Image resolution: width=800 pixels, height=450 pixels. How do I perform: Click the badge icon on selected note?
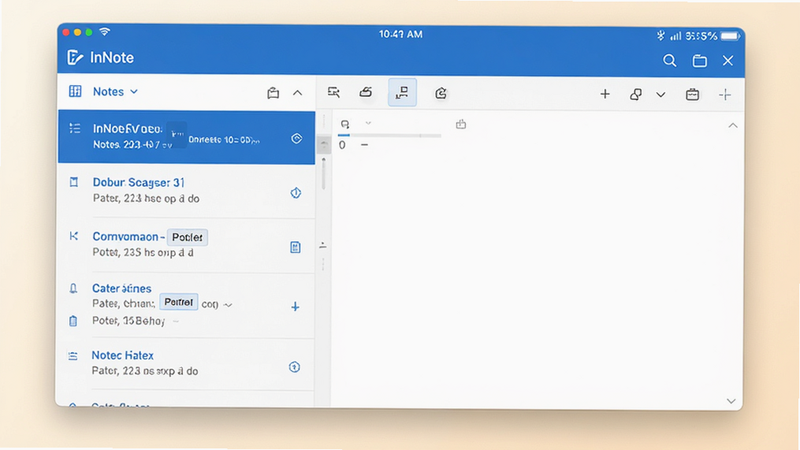[296, 138]
